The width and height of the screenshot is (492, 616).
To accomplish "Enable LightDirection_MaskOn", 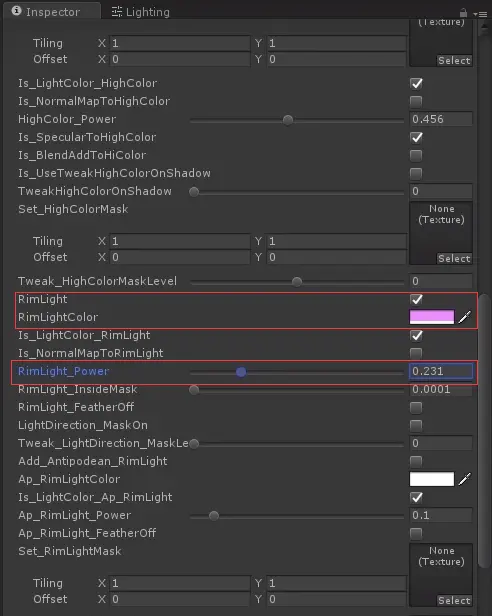I will click(416, 425).
